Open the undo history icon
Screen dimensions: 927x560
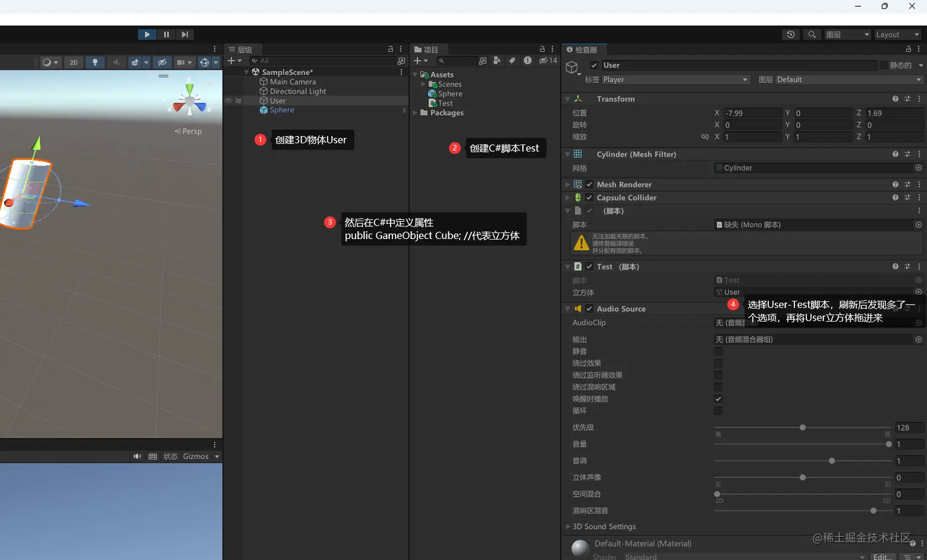(x=791, y=34)
